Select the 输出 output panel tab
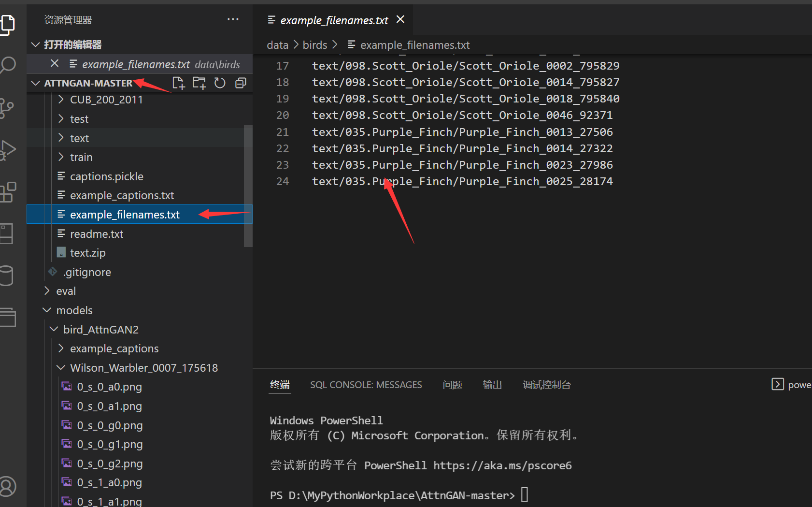812x507 pixels. 492,385
